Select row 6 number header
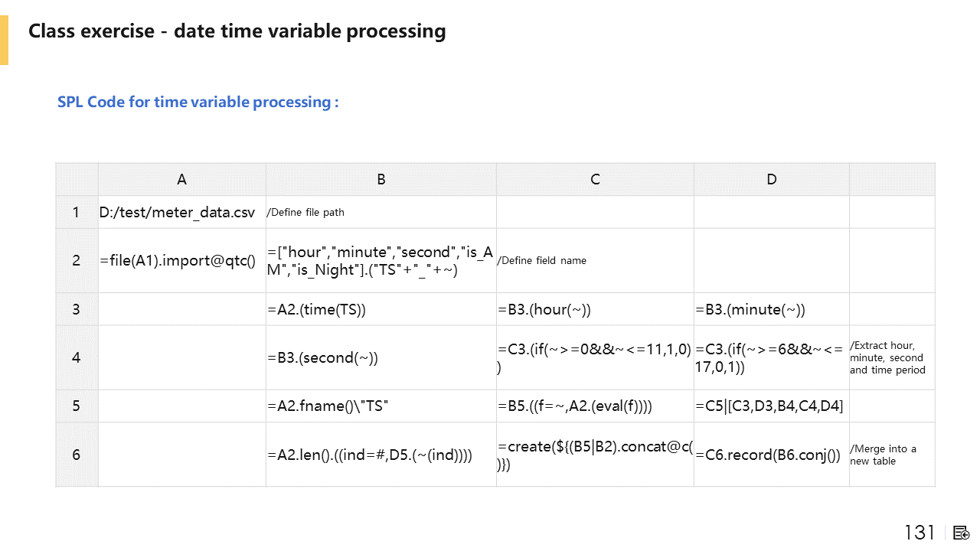Image resolution: width=980 pixels, height=551 pixels. [77, 455]
